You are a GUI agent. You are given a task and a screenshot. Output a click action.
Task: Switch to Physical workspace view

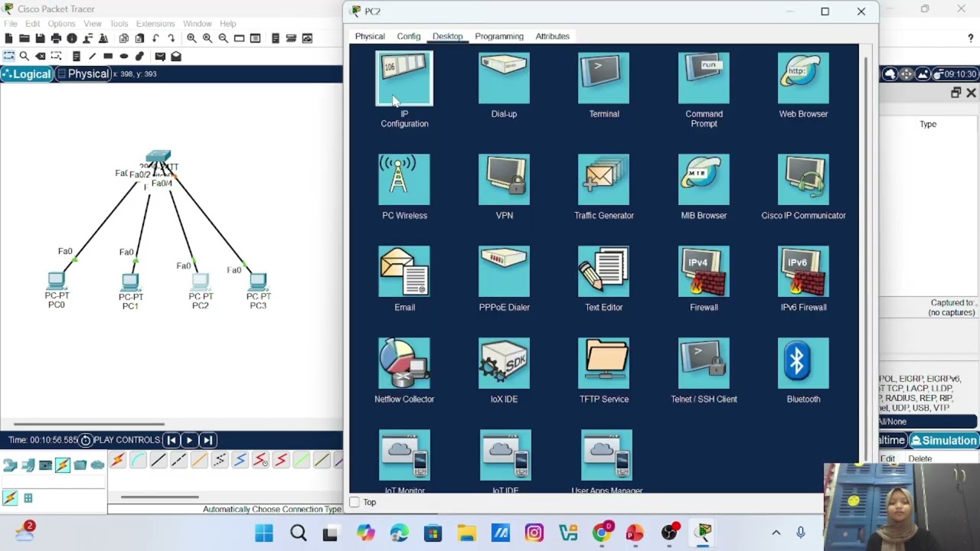coord(83,74)
